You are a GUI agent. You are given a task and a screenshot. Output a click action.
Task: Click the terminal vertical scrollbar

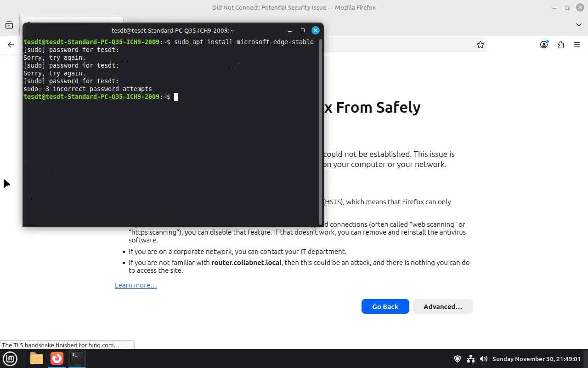tap(320, 132)
